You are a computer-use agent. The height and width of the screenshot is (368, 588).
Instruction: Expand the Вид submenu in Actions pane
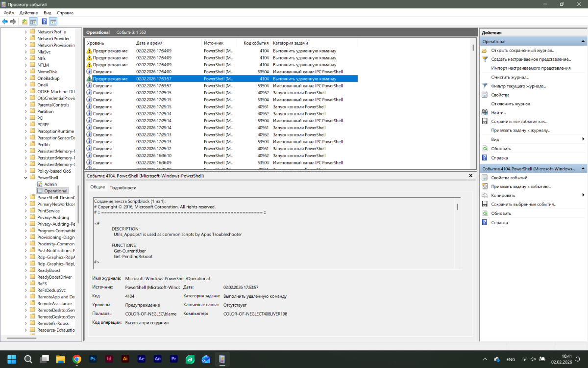(583, 139)
